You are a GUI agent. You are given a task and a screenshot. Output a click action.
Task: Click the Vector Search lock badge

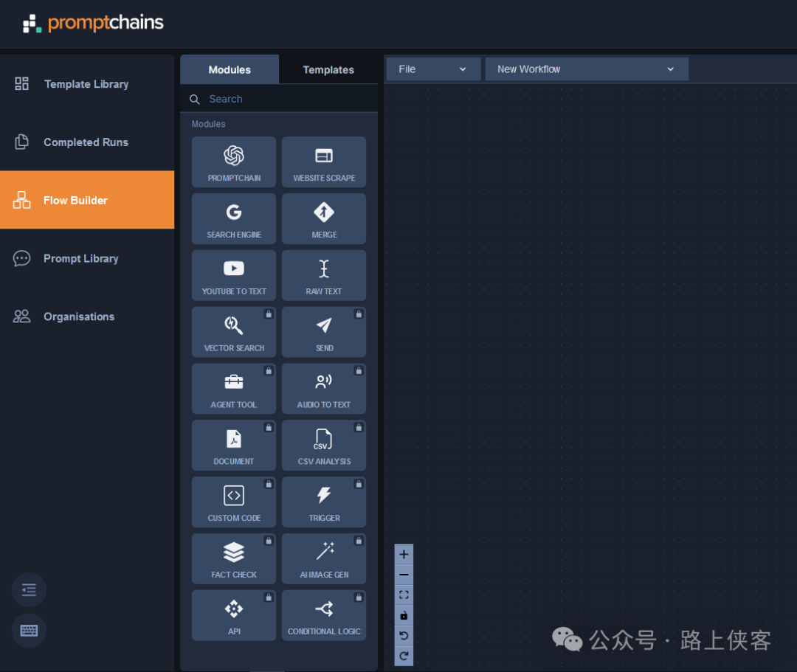click(x=269, y=314)
